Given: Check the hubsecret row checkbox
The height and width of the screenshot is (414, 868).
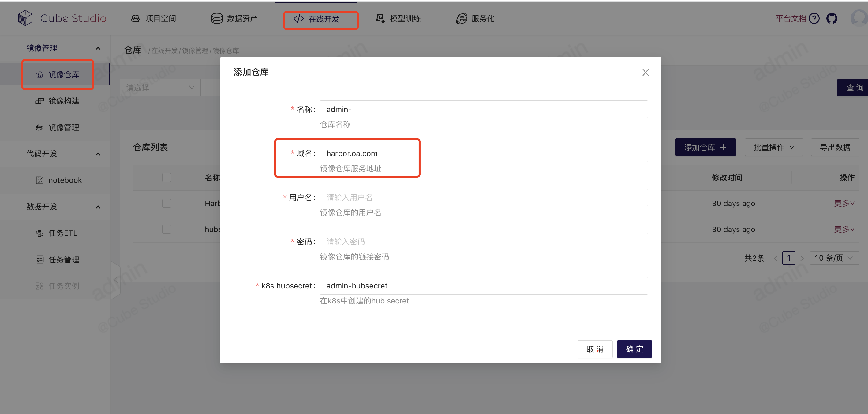Looking at the screenshot, I should pos(166,229).
